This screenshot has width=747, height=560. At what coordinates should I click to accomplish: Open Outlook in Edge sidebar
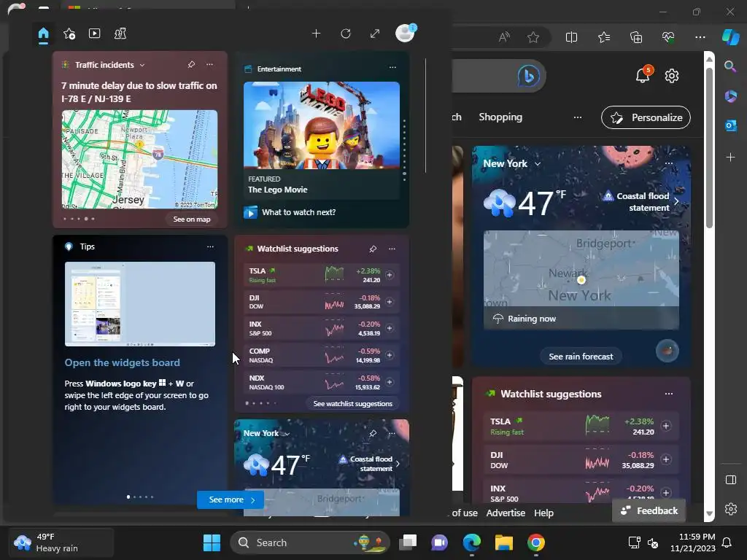(730, 125)
